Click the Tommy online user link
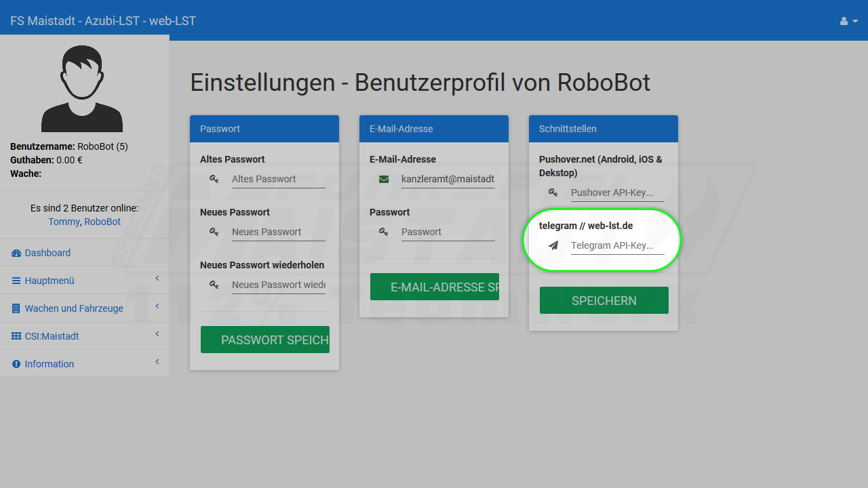The height and width of the screenshot is (488, 868). coord(64,222)
